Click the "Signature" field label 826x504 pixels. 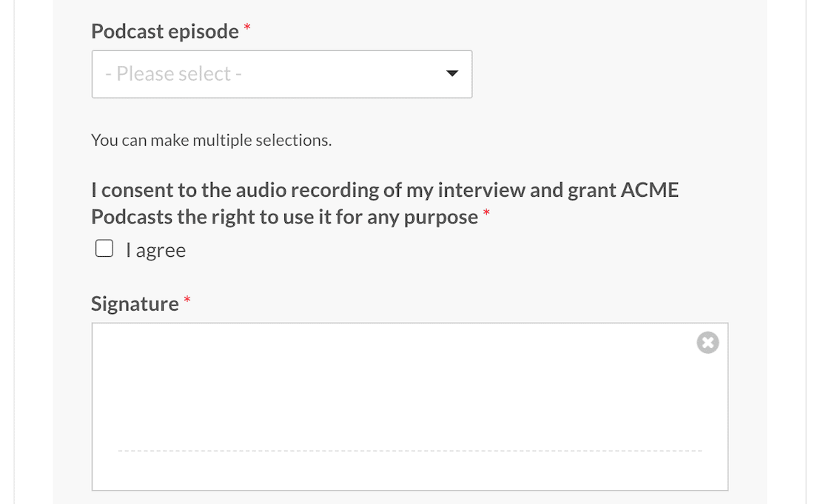pos(135,304)
